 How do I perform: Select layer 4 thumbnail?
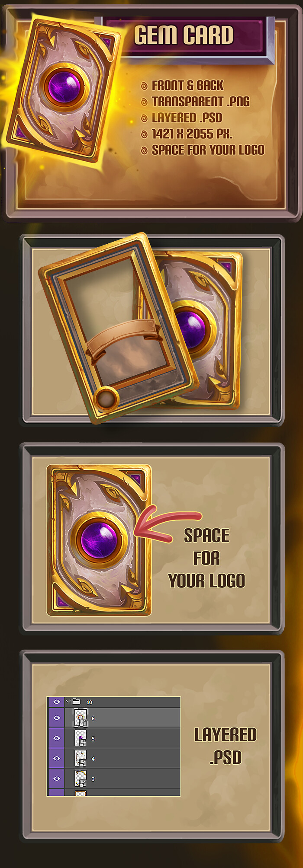[x=81, y=758]
